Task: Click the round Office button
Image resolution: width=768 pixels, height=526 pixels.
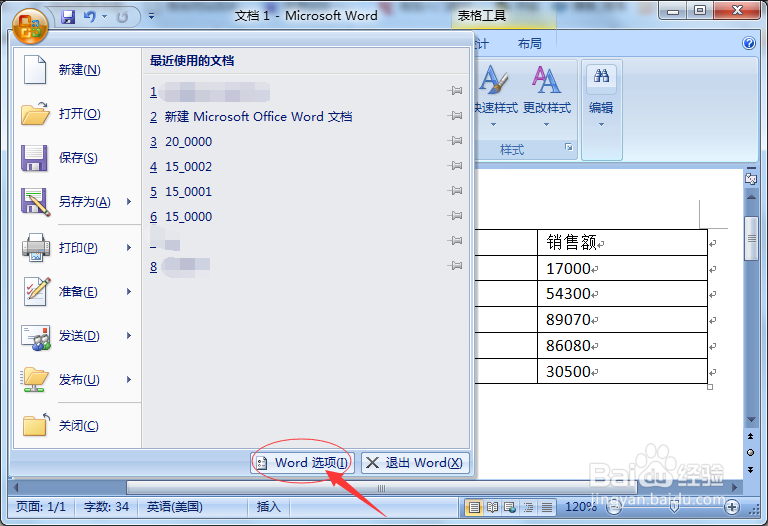Action: pos(30,25)
